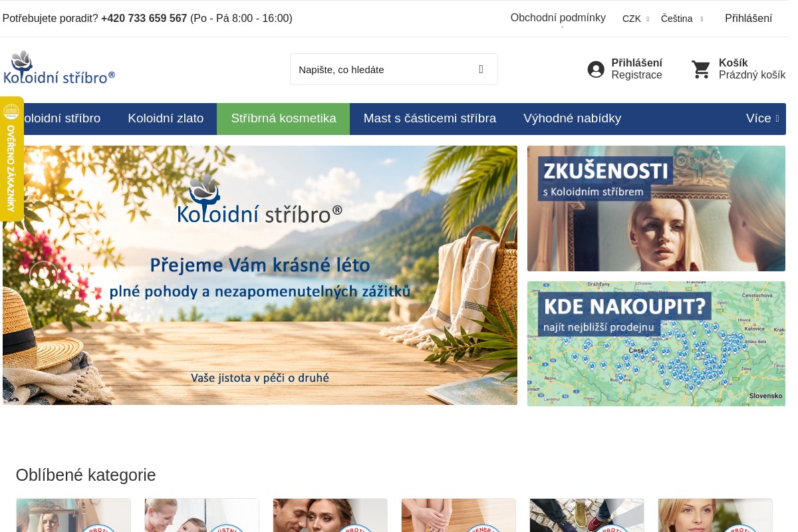The width and height of the screenshot is (798, 532).
Task: Click phone number +420 733 659 567
Action: tap(144, 19)
